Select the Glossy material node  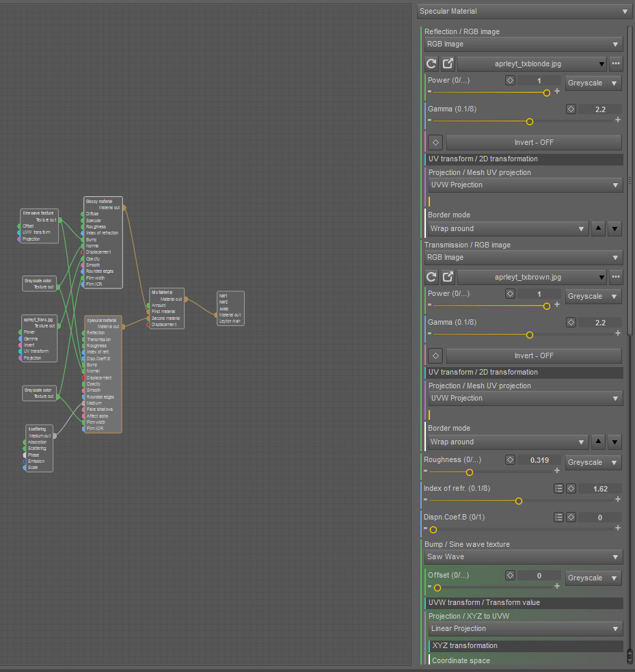103,243
